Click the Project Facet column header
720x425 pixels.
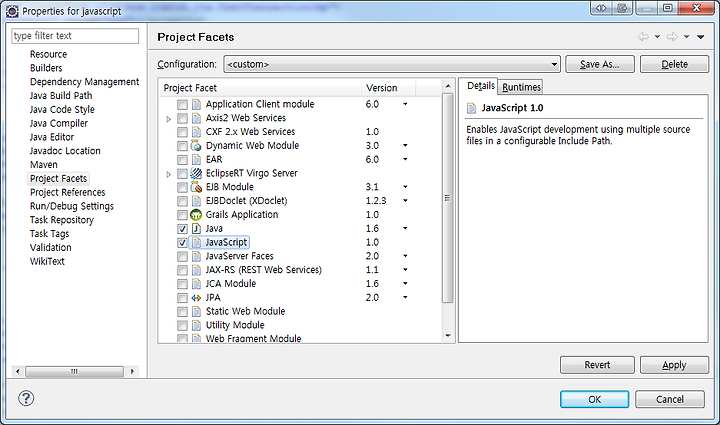(260, 88)
